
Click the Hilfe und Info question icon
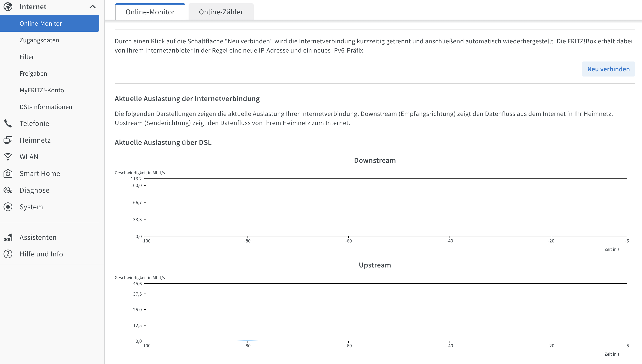tap(8, 254)
